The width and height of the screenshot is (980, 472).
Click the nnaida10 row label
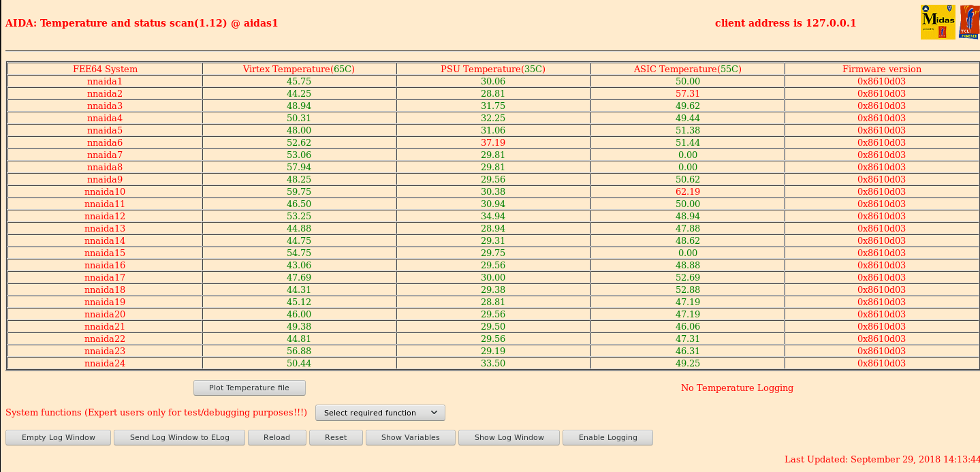click(x=105, y=191)
